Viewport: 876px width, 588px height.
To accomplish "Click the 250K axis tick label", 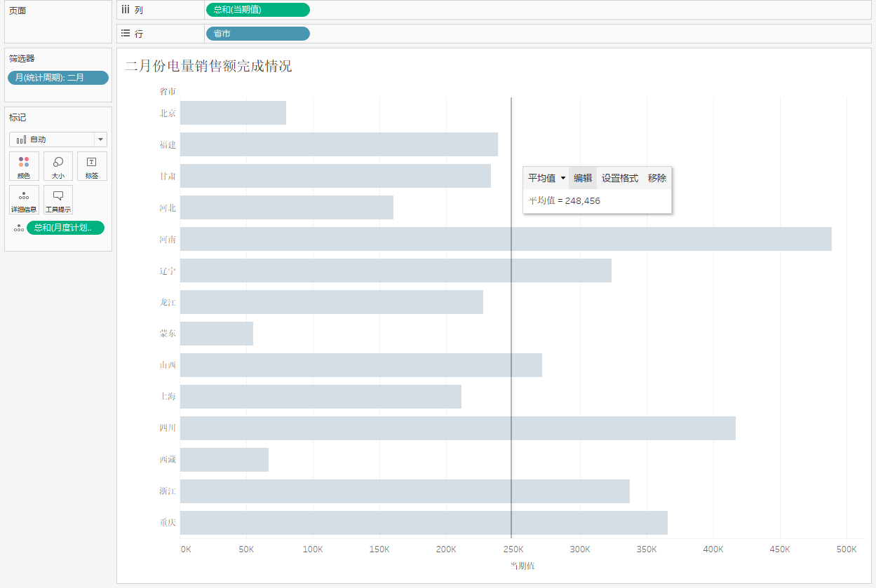I will pos(513,549).
